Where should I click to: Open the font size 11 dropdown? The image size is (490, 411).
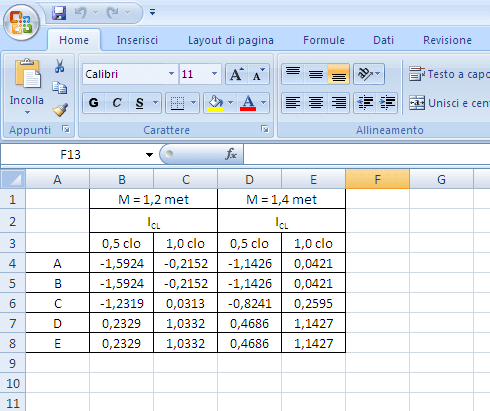[215, 74]
